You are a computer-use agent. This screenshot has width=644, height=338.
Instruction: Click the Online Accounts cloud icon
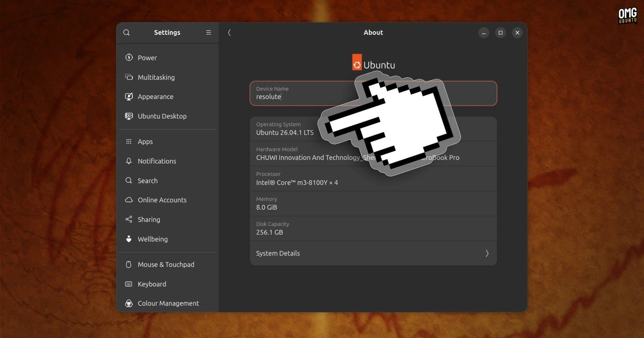pos(129,200)
